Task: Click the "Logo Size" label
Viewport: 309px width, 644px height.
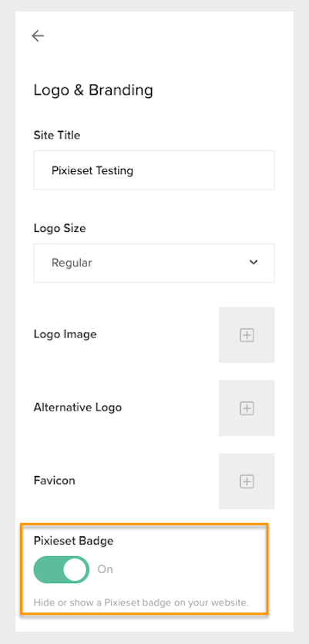Action: point(59,228)
